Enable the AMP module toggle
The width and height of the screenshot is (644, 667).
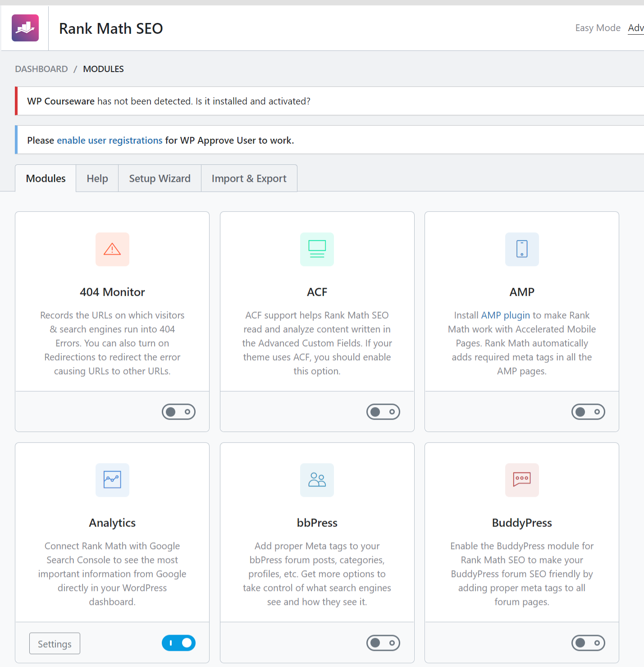588,412
